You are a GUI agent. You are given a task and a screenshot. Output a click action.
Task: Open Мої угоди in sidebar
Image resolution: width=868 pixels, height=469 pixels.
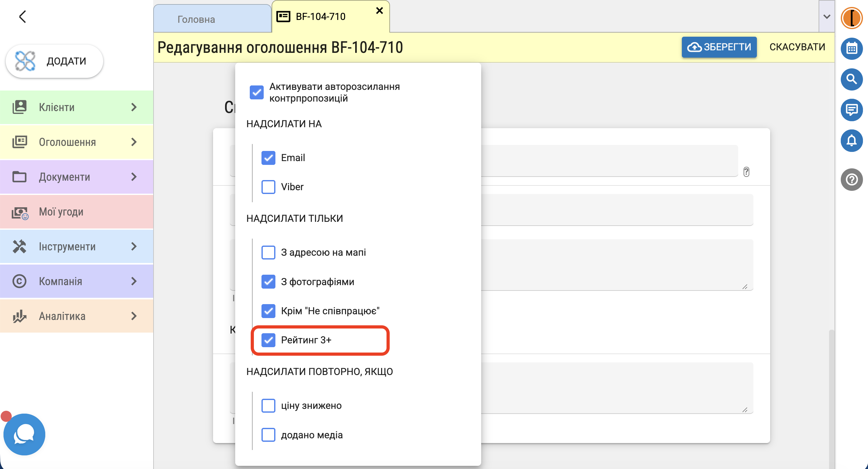[77, 212]
